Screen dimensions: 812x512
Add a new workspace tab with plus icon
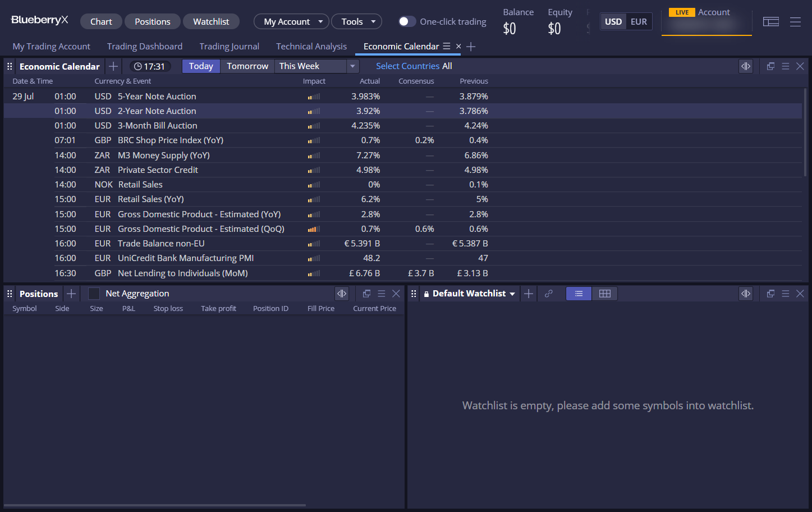(471, 47)
